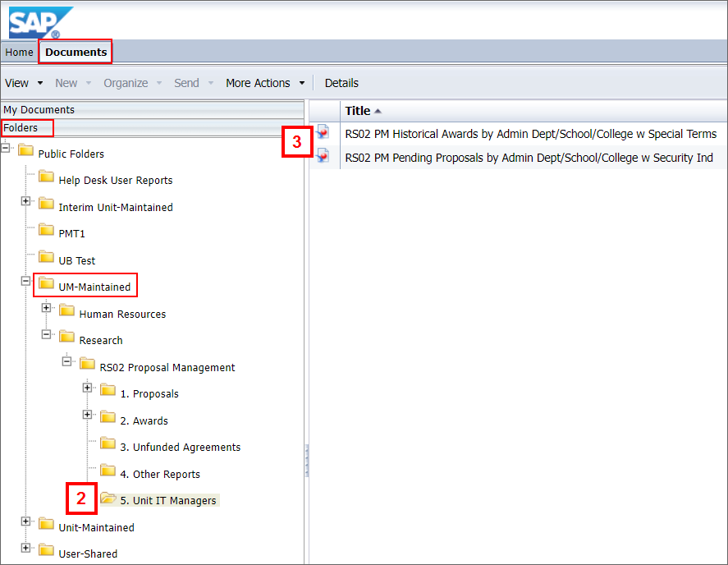Select the PMT1 folder label
The height and width of the screenshot is (565, 728).
(72, 234)
